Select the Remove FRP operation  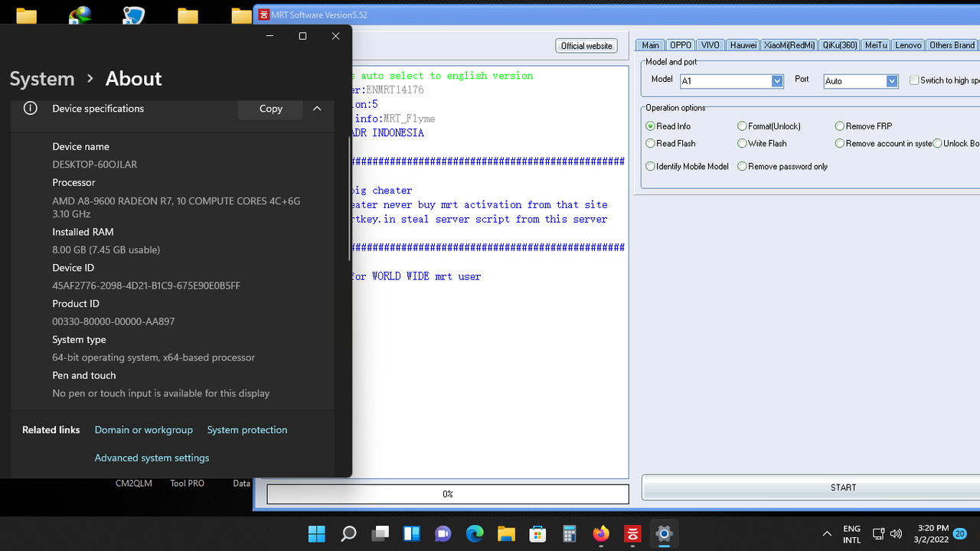point(840,126)
